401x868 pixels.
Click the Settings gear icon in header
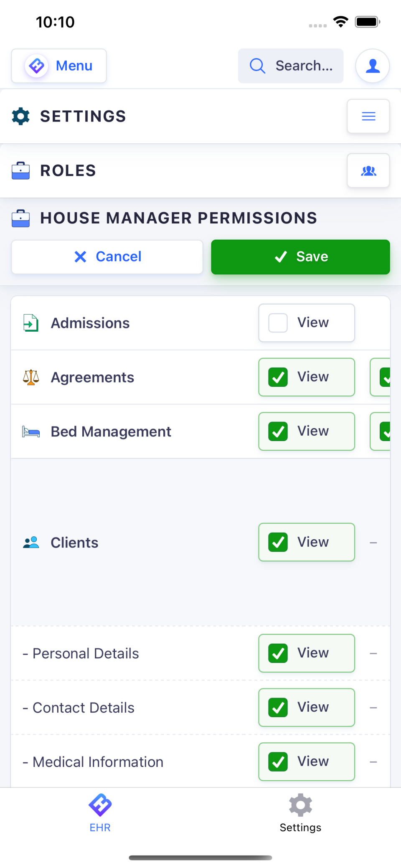pos(21,116)
